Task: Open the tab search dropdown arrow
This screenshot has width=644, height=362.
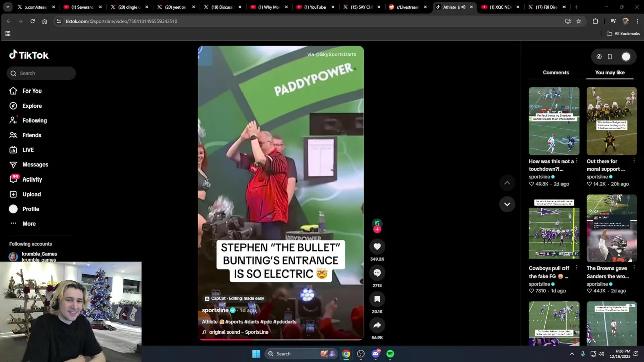Action: [x=9, y=7]
